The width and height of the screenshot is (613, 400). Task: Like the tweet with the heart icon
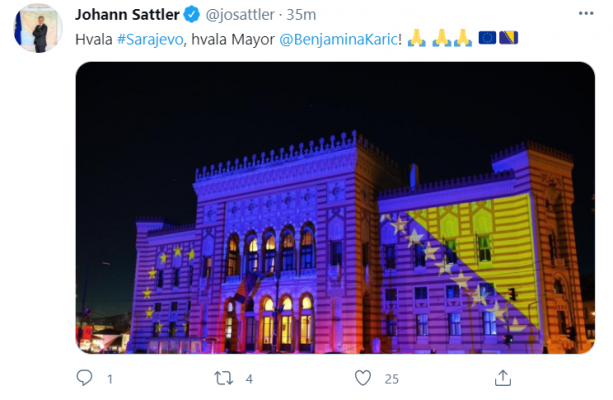tap(363, 378)
